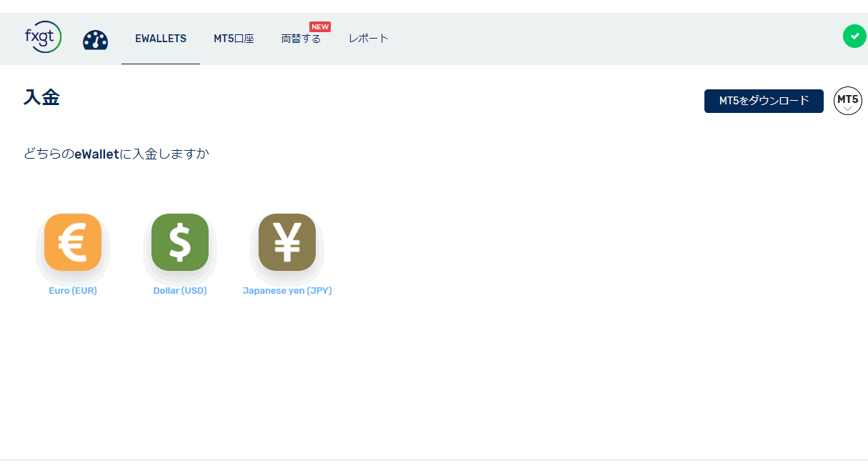Click the Dollar (USD) label link
This screenshot has height=461, width=868.
pos(180,291)
